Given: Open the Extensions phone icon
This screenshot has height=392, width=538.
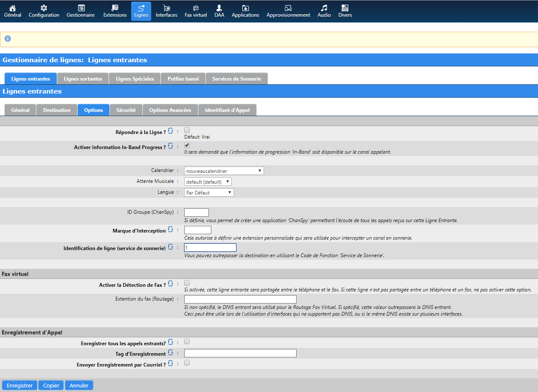Looking at the screenshot, I should coord(115,8).
